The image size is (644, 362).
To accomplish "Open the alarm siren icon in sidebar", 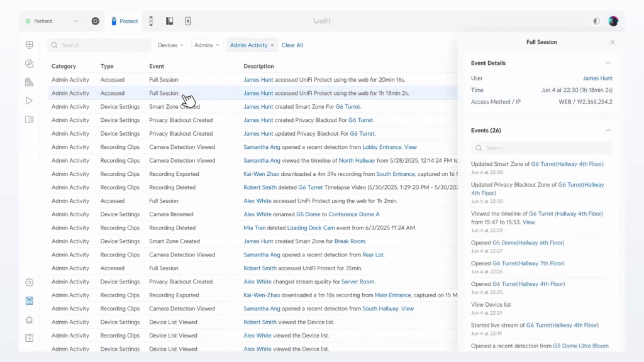I will (29, 320).
